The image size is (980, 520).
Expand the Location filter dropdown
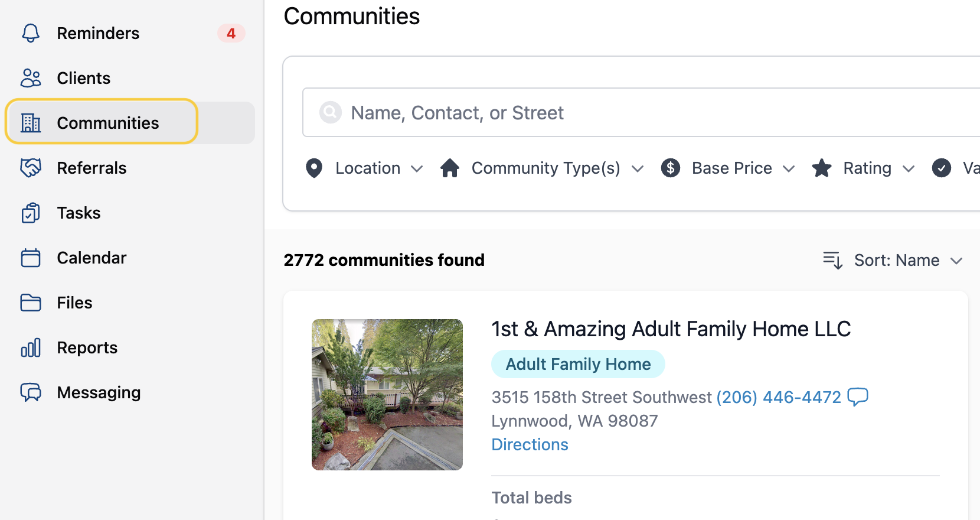click(x=364, y=168)
